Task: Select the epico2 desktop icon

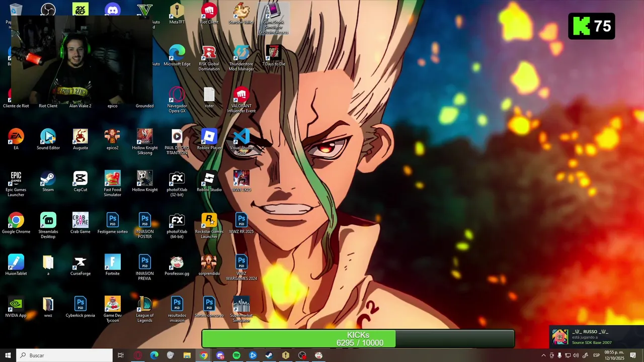Action: [x=113, y=139]
